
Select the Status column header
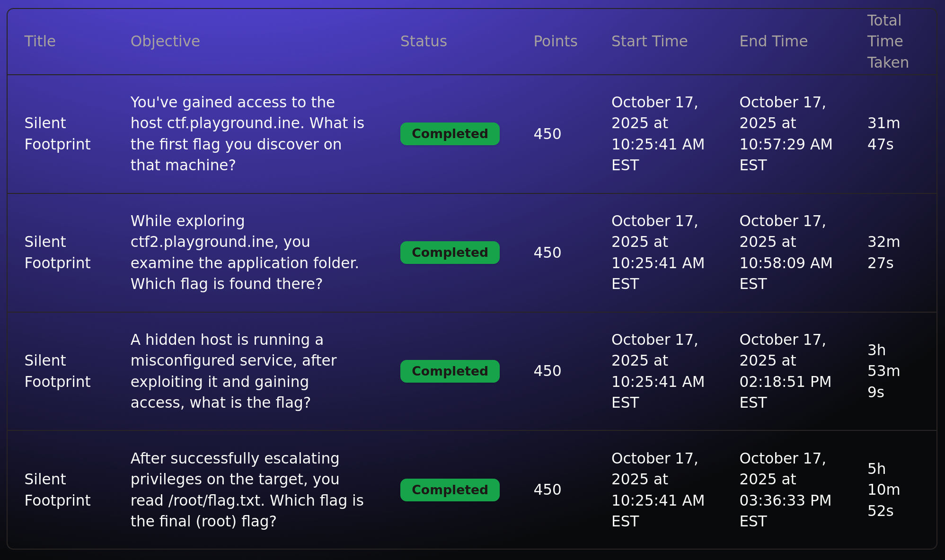[424, 42]
